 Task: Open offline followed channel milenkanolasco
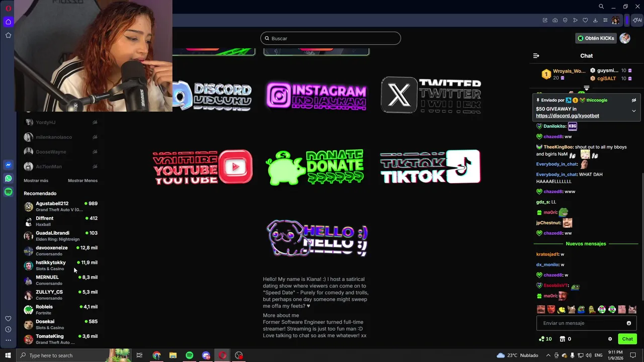point(61,137)
